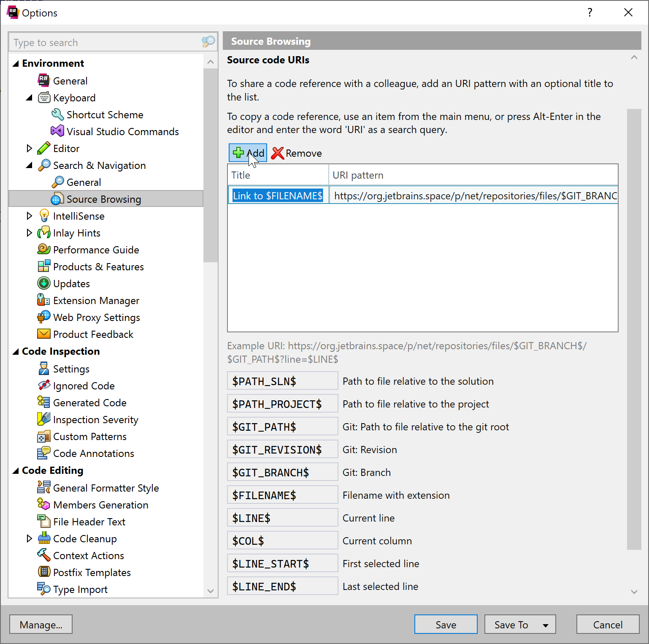Open Shortcut Scheme settings page
This screenshot has width=649, height=644.
pos(105,115)
